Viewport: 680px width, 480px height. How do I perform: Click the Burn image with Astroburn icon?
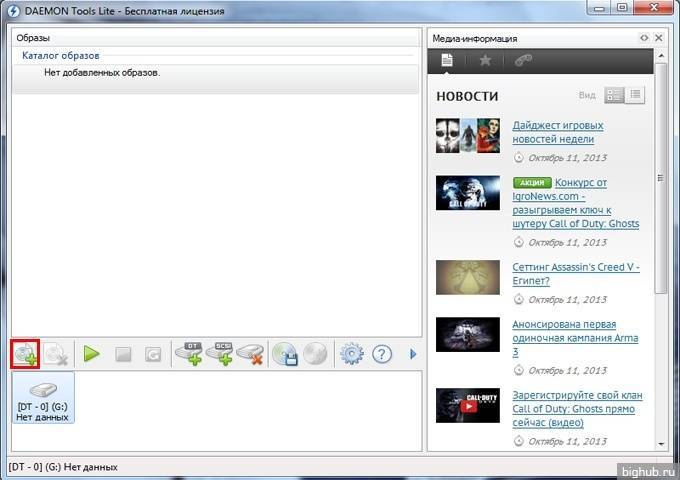coord(315,354)
